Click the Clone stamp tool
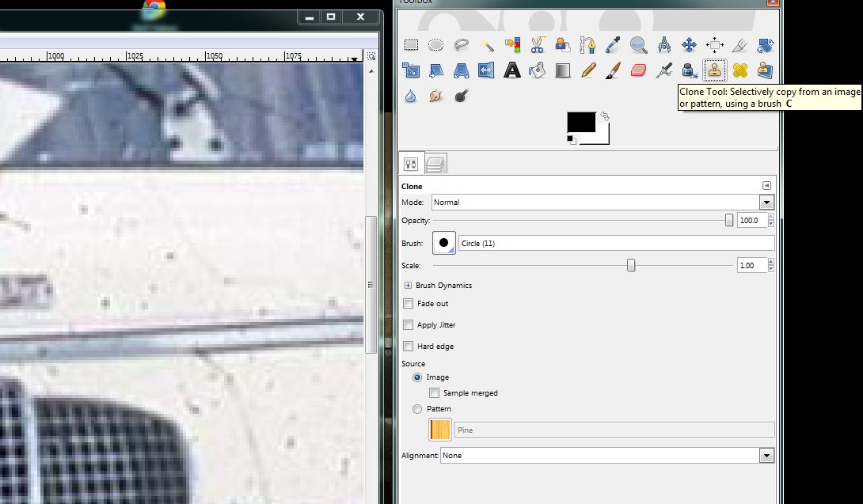This screenshot has width=863, height=504. click(x=714, y=70)
